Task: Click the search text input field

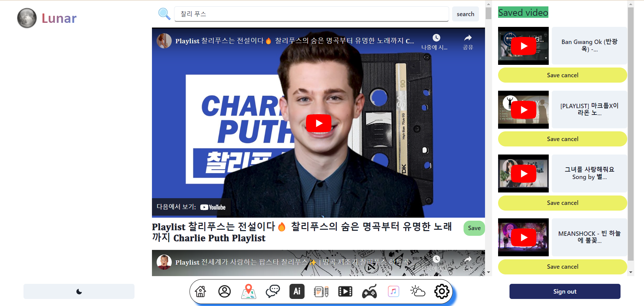Action: click(x=311, y=14)
